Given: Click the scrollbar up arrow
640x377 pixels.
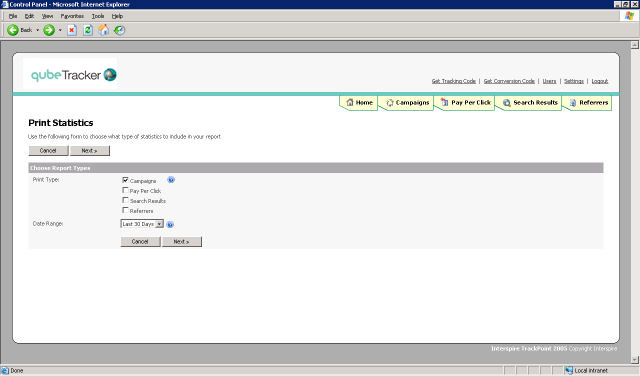Looking at the screenshot, I should click(635, 45).
